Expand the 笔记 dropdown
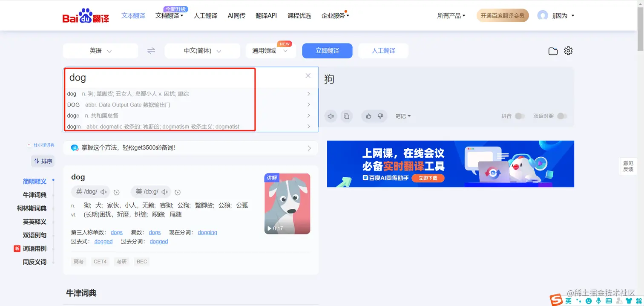 tap(403, 116)
